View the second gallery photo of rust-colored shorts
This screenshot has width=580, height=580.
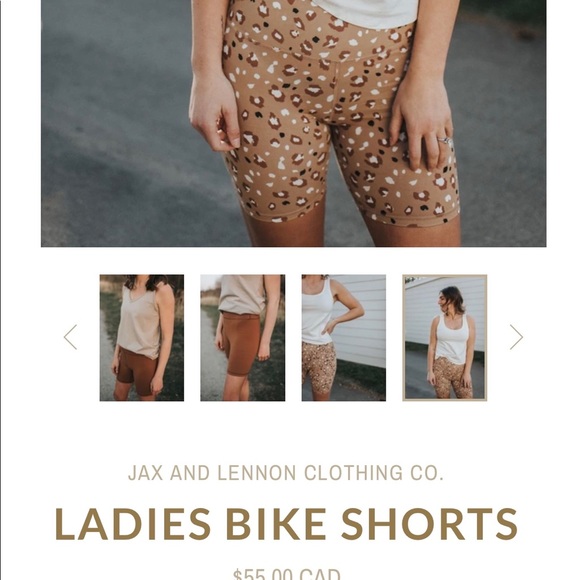click(243, 338)
